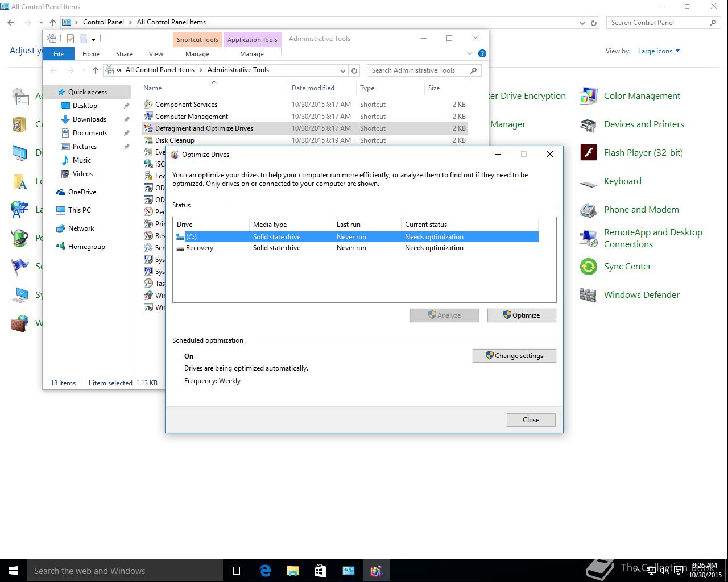Open Sync Center icon
The image size is (728, 582).
(x=588, y=267)
